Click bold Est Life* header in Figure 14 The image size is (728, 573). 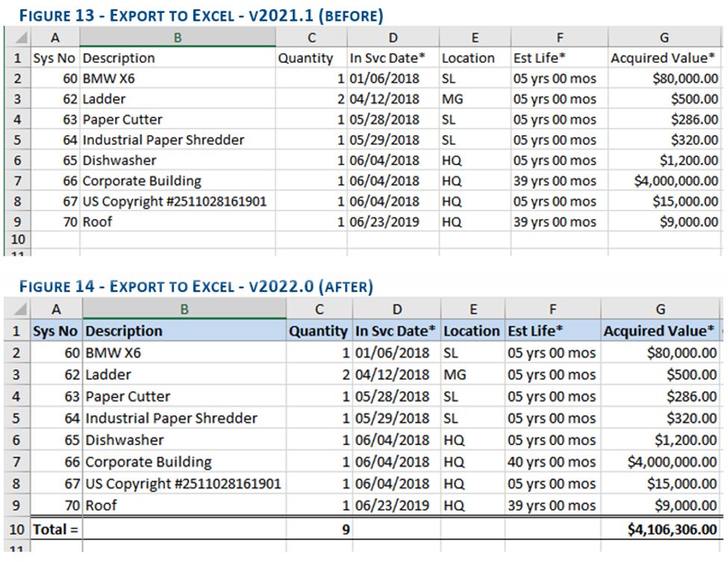tap(552, 331)
